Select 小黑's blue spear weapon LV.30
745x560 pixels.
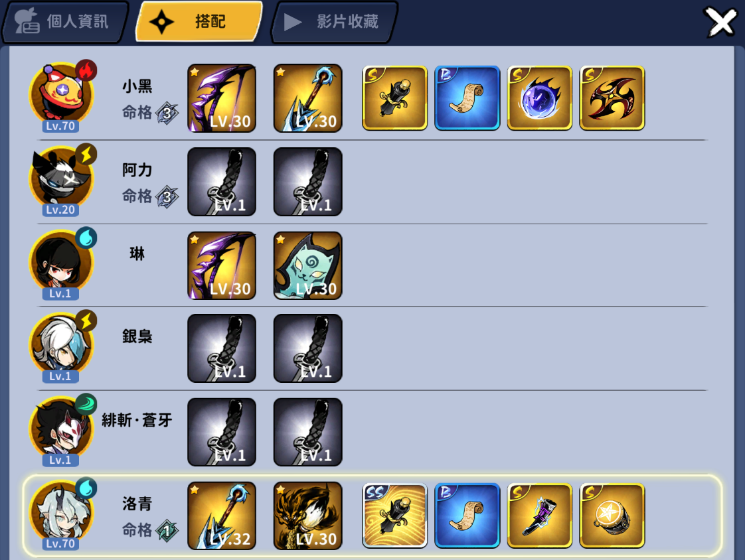click(308, 98)
